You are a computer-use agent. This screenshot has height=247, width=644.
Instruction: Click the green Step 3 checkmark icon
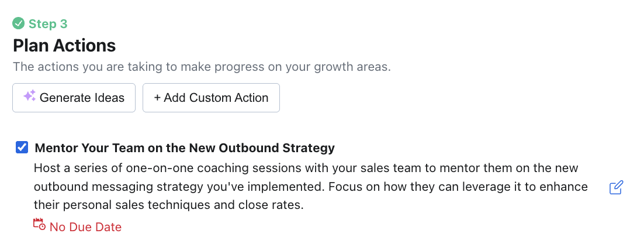pyautogui.click(x=19, y=24)
